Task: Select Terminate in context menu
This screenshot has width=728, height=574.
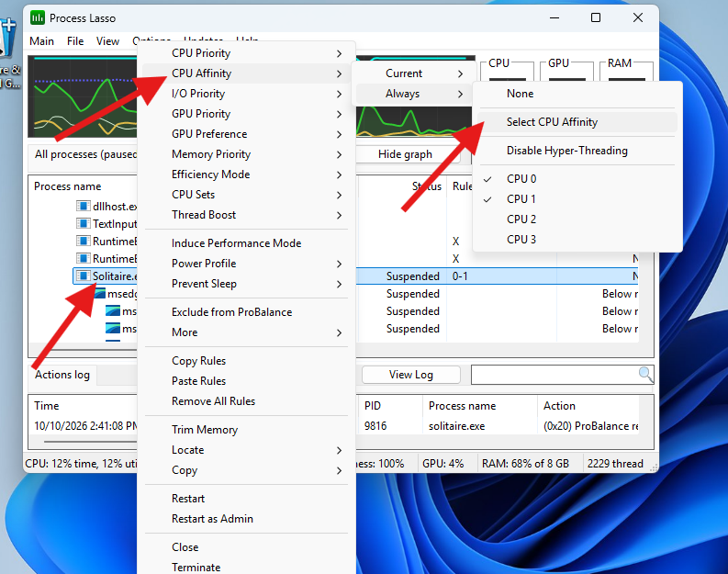Action: 247,568
